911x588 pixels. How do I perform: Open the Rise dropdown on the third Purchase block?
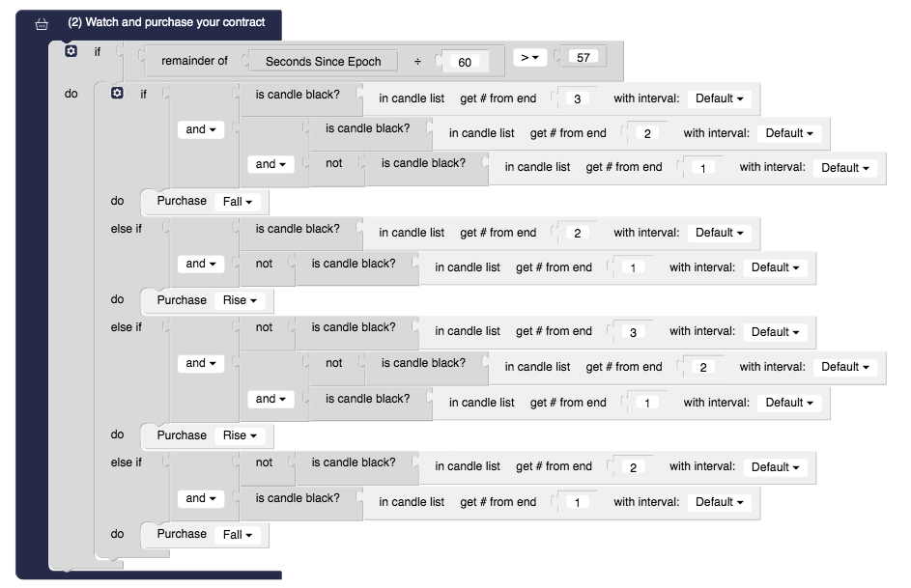tap(239, 435)
